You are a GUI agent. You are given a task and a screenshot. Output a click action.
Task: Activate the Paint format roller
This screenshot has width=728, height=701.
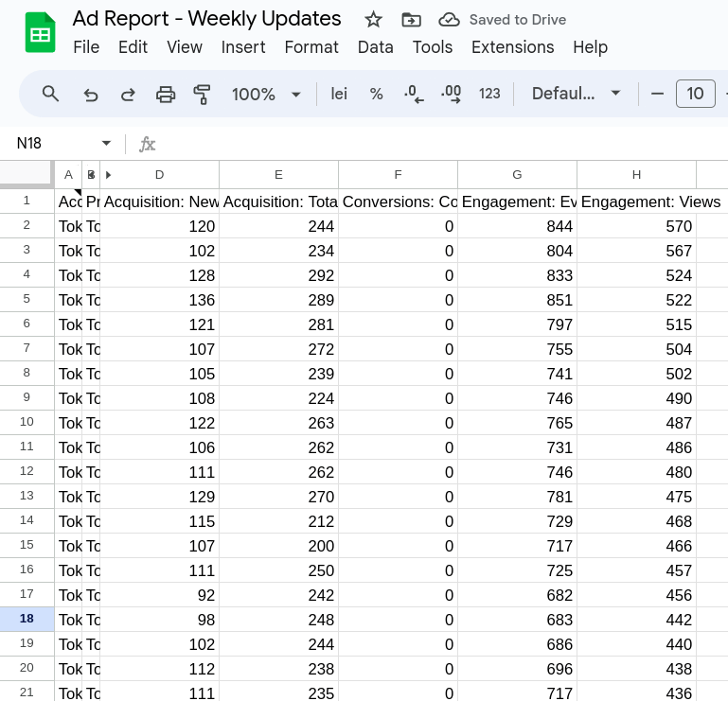click(202, 95)
